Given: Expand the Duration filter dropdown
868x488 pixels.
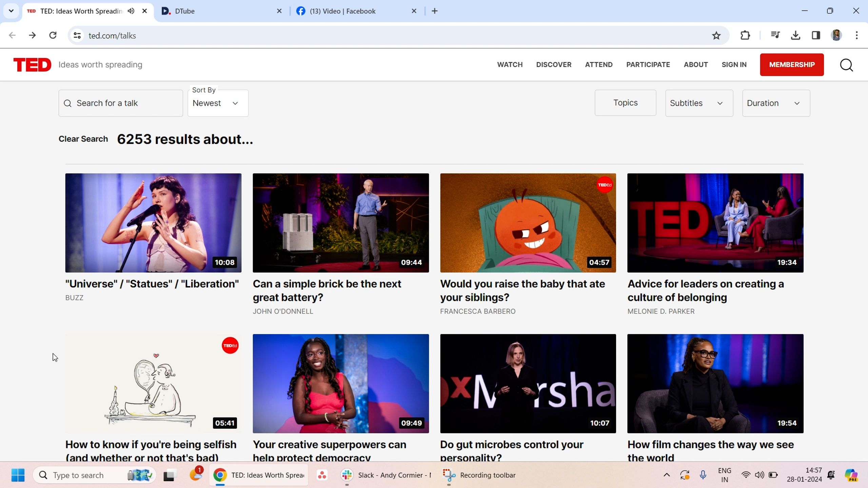Looking at the screenshot, I should click(x=776, y=103).
